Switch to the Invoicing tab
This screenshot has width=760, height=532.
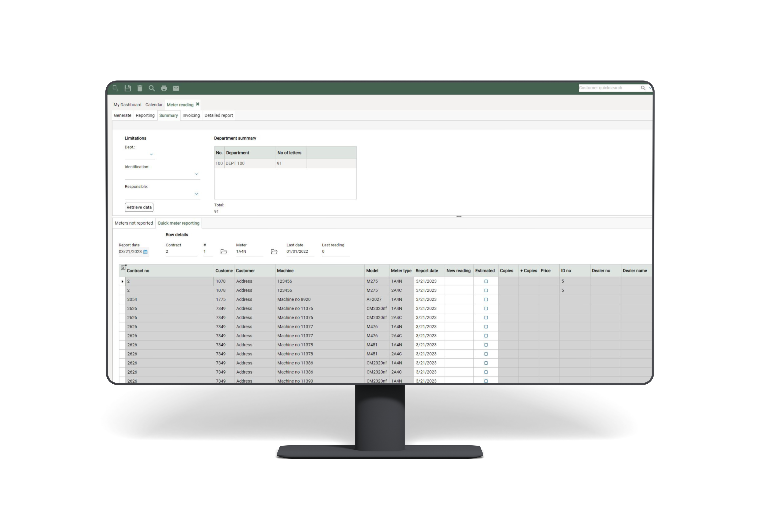(191, 116)
